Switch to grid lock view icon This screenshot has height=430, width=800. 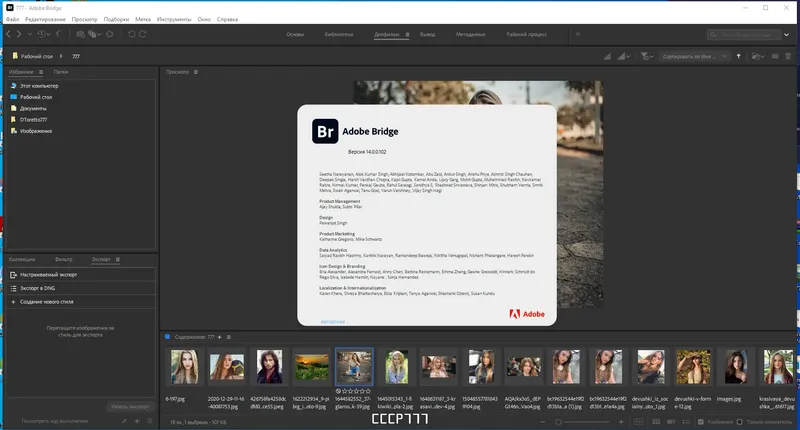638,422
